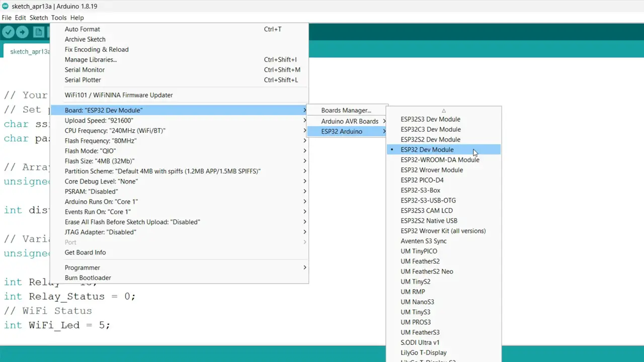Expand Flash Size: "4MB (32Mb)" submenu

(179, 161)
